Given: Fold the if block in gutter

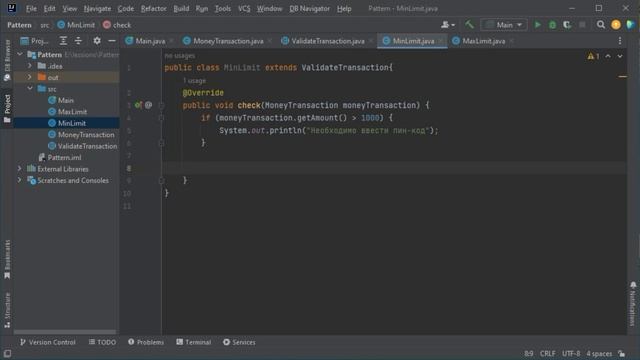Looking at the screenshot, I should (161, 118).
